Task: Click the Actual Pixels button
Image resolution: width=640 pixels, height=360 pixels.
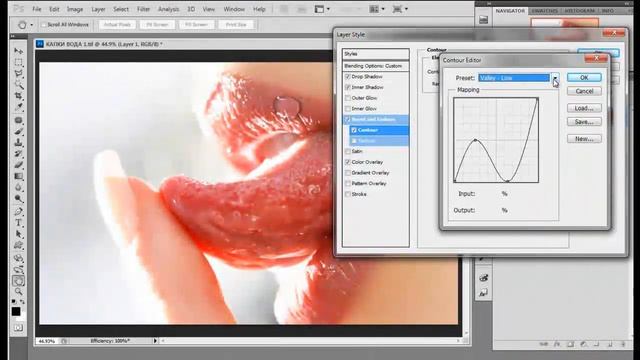Action: click(117, 25)
